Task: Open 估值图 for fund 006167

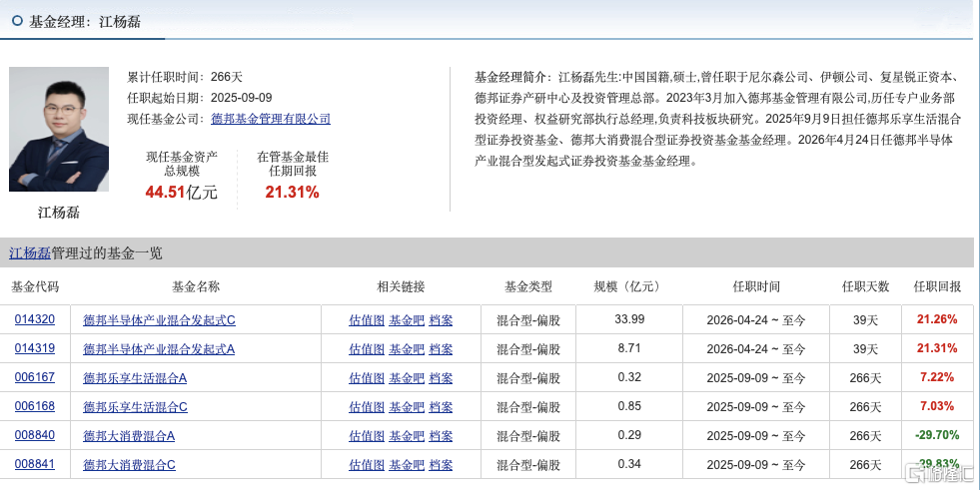Action: click(x=367, y=377)
